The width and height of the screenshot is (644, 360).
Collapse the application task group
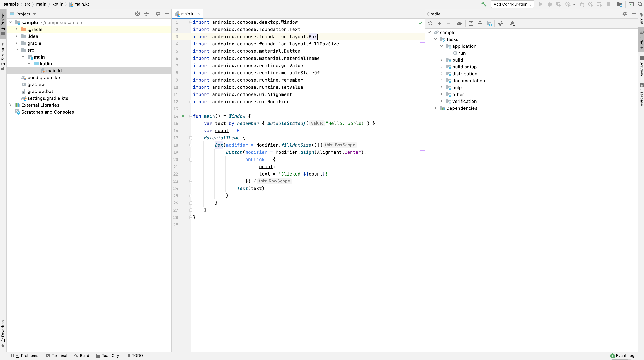pos(442,46)
